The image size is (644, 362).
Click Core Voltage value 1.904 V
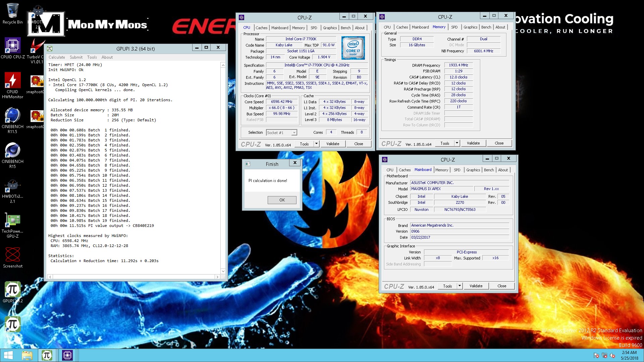click(x=324, y=57)
